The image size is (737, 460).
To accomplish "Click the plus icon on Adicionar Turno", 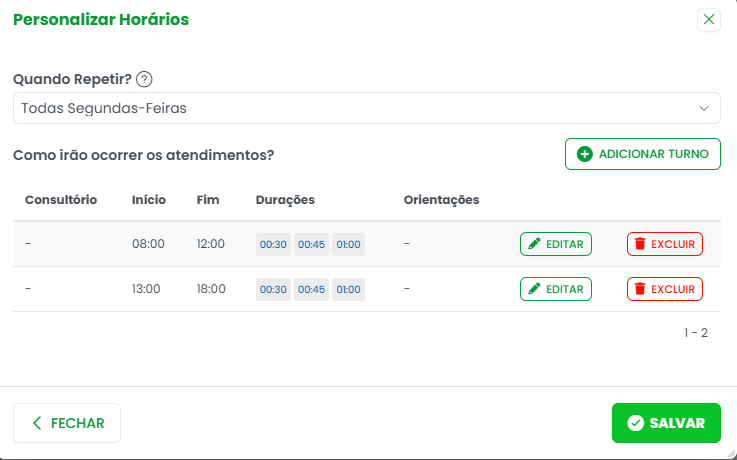I will click(x=585, y=154).
